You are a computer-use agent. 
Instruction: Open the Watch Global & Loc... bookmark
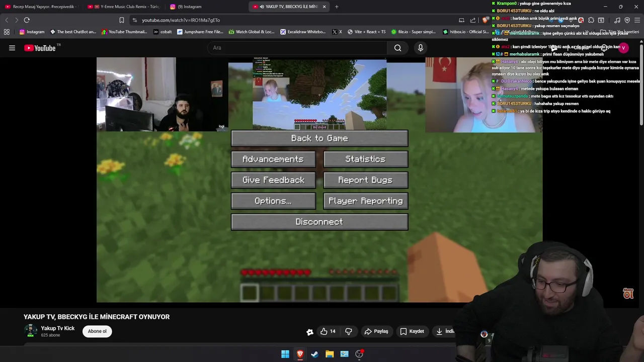[x=252, y=32]
